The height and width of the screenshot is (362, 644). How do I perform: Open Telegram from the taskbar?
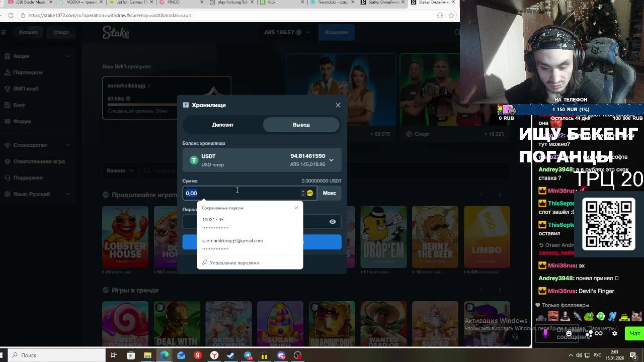248,355
